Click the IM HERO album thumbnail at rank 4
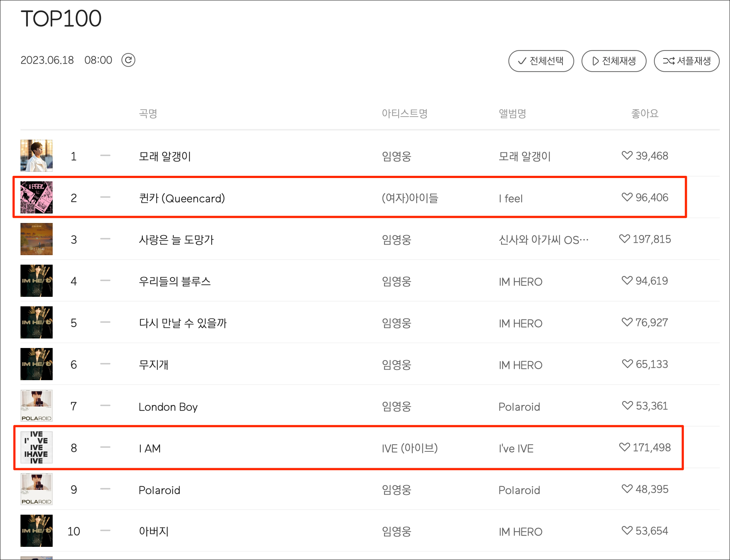The width and height of the screenshot is (730, 560). pyautogui.click(x=37, y=281)
